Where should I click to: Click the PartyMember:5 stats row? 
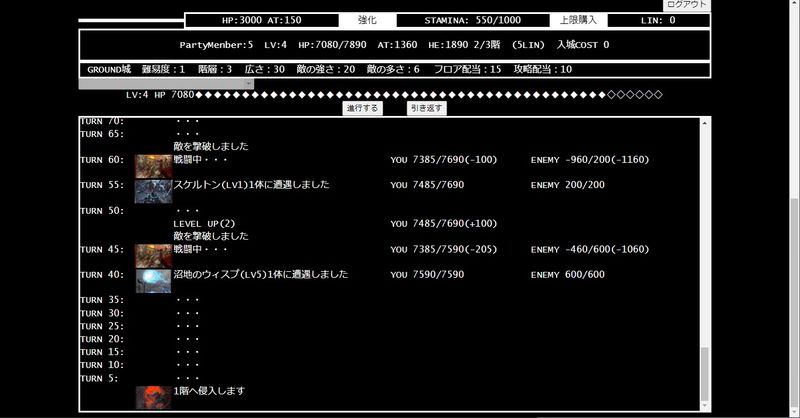[x=394, y=45]
